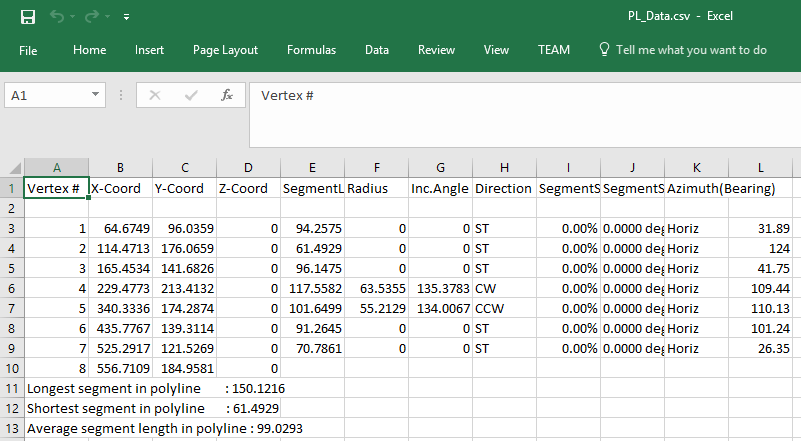Open the Customize Quick Access Toolbar dropdown
The width and height of the screenshot is (801, 441).
126,18
